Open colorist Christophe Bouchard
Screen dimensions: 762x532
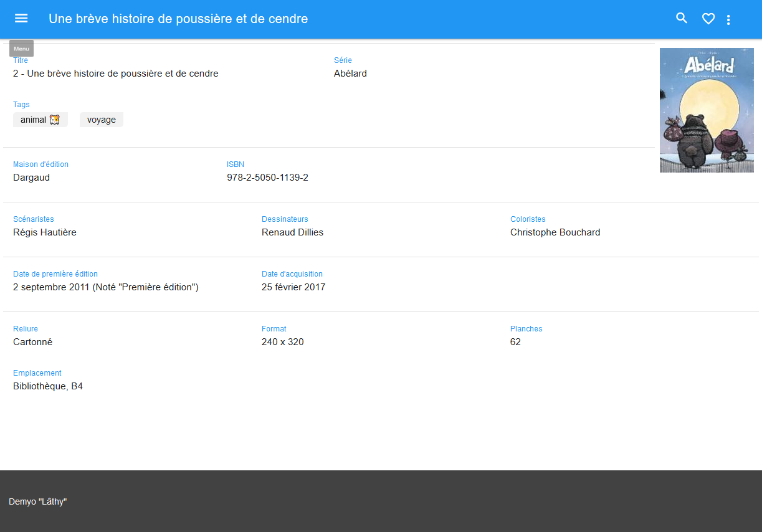[555, 232]
